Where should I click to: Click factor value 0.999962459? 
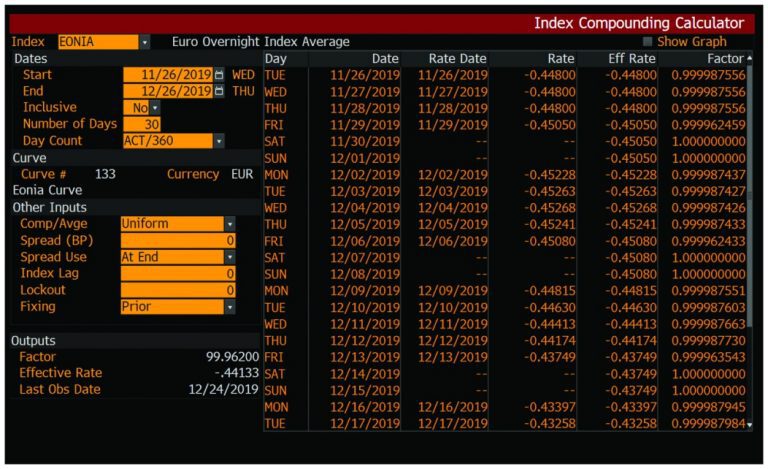coord(708,125)
